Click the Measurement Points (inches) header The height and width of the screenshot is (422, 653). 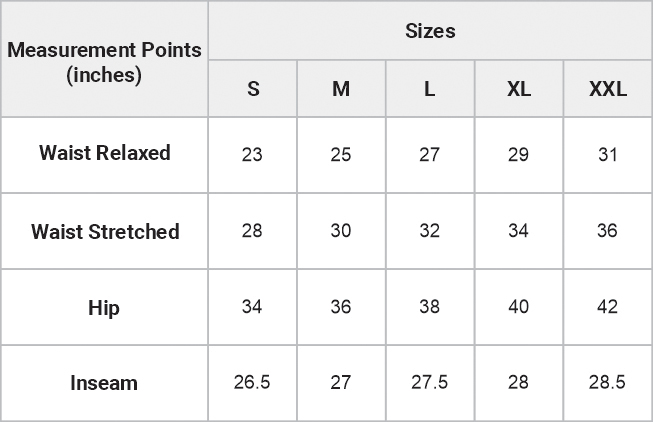[104, 61]
